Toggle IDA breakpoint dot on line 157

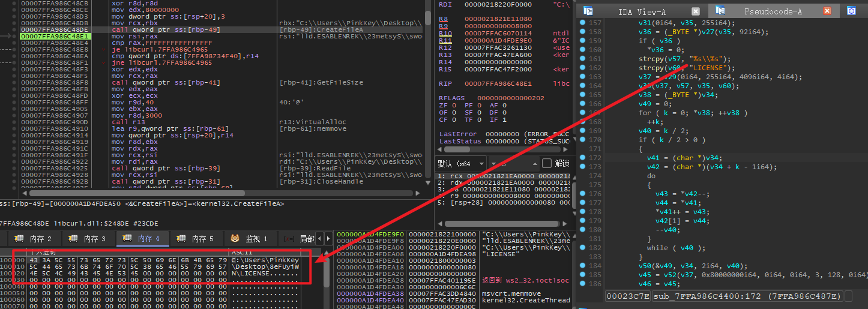pos(582,23)
